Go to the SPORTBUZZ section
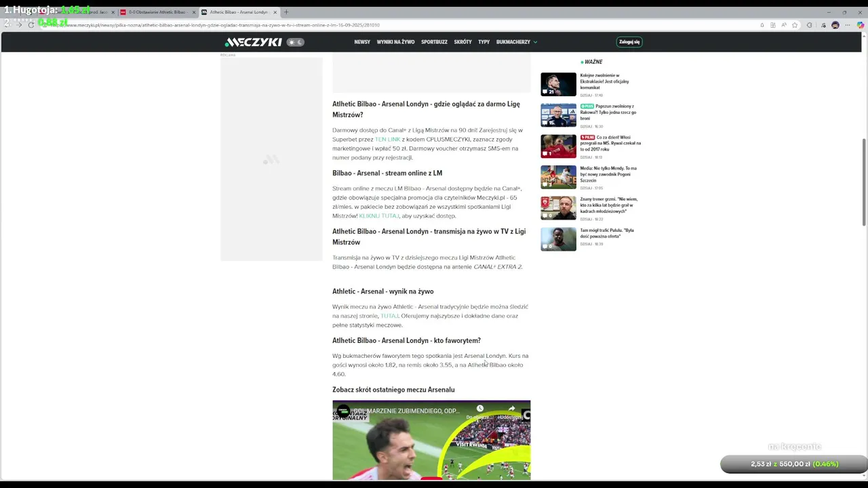The width and height of the screenshot is (868, 488). point(434,42)
